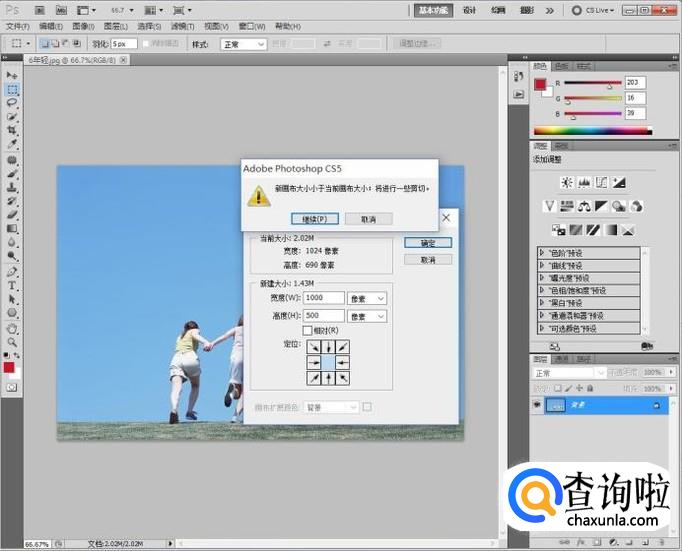Click 继续(P) in the warning dialog
This screenshot has width=682, height=551.
pos(314,218)
